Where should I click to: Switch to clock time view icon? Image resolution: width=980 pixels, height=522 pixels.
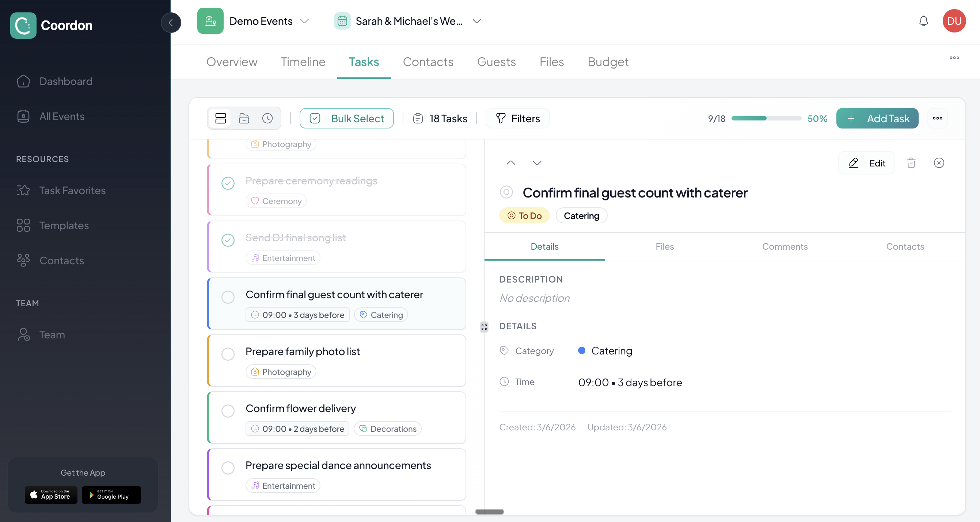point(267,118)
